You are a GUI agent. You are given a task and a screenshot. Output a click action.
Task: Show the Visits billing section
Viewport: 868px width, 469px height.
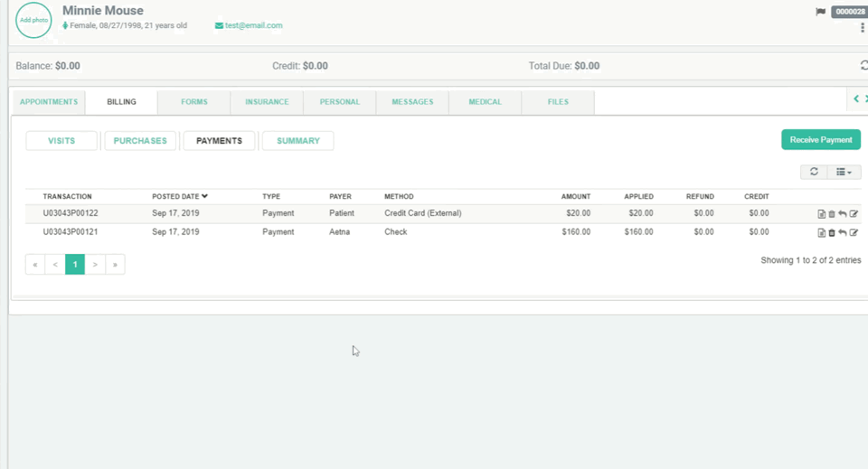(x=61, y=141)
